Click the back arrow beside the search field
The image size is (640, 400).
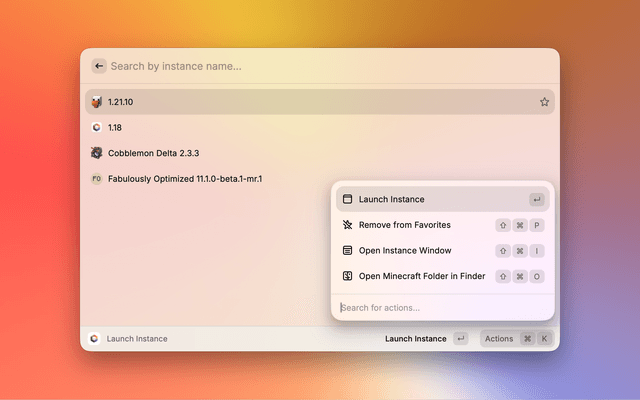tap(98, 66)
